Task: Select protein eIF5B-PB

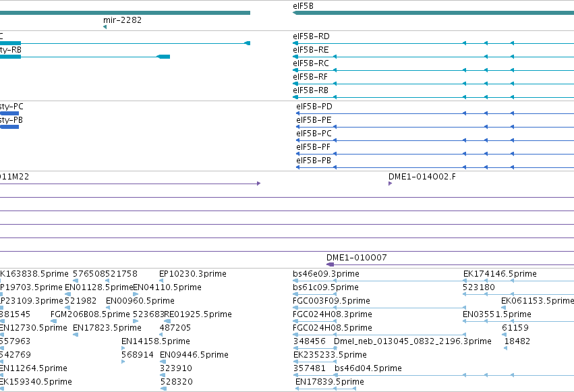Action: click(x=314, y=161)
